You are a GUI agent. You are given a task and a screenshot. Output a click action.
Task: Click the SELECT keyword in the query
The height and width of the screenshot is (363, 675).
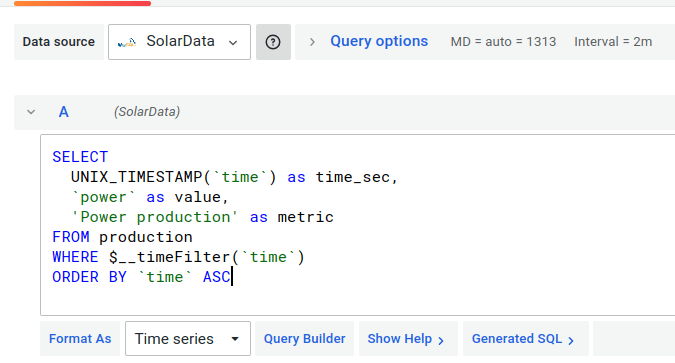click(x=80, y=157)
